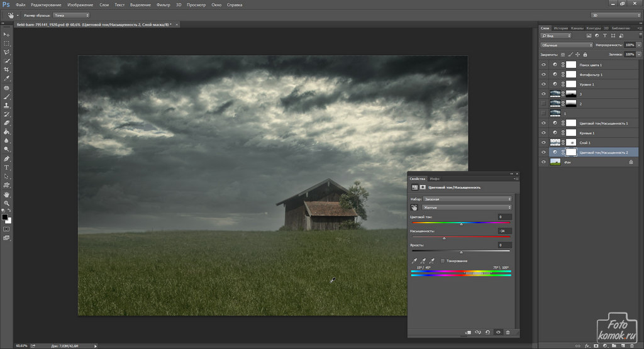Click the Насыщенность saturation slider handle
The image size is (644, 349).
(444, 238)
